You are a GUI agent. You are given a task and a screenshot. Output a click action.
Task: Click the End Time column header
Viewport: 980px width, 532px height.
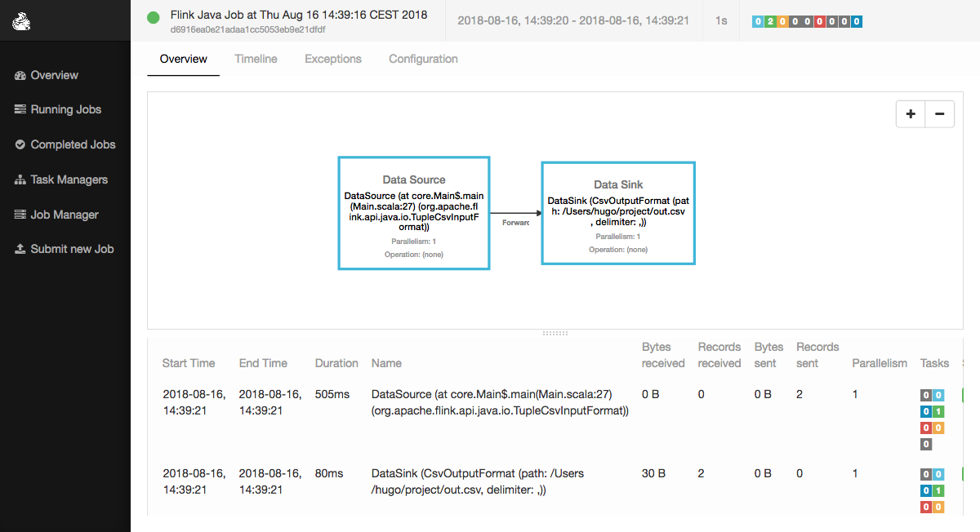tap(263, 363)
